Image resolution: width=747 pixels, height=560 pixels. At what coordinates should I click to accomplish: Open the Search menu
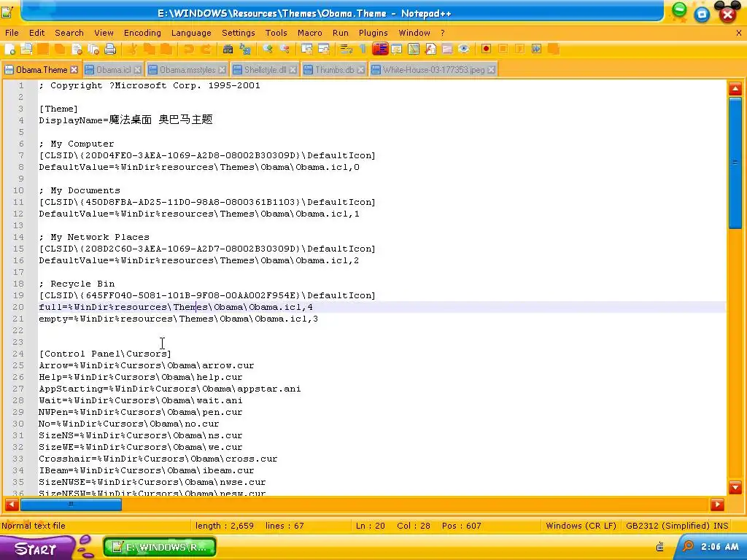[x=69, y=33]
